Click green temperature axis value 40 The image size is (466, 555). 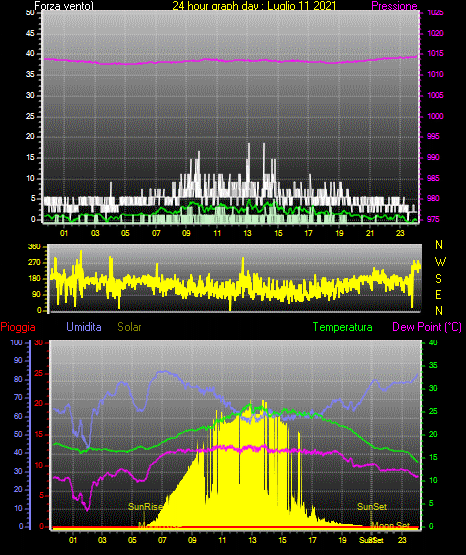coord(433,343)
